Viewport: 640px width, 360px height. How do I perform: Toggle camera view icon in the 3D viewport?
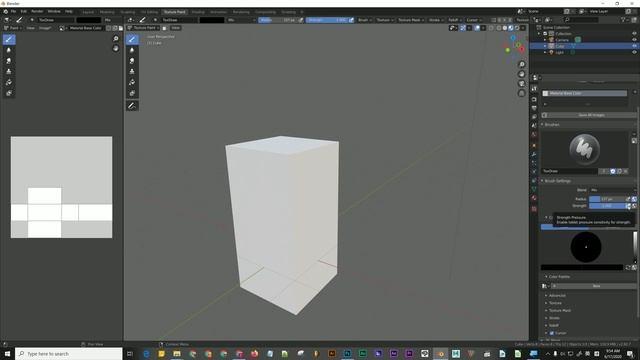tap(522, 84)
